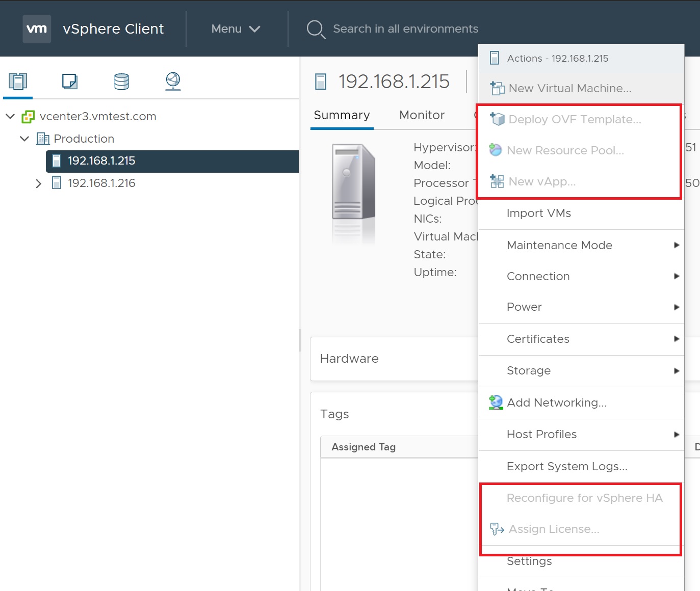
Task: Select vcenter3.vmtest.com in inventory tree
Action: pyautogui.click(x=98, y=117)
